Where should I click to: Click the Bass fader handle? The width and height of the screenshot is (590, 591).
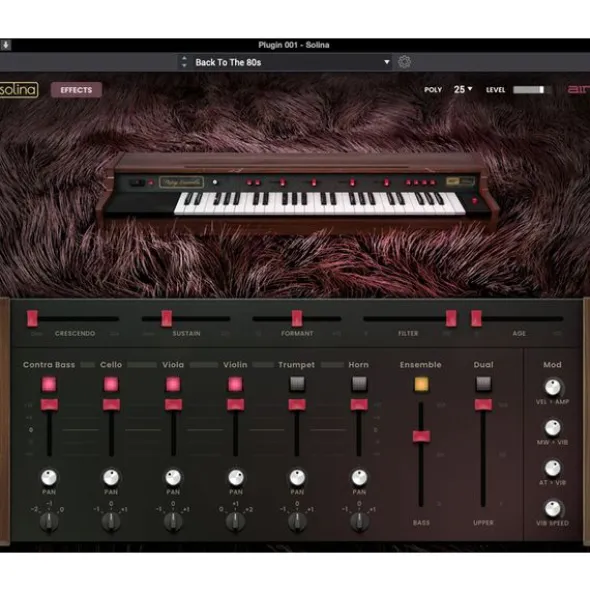421,436
